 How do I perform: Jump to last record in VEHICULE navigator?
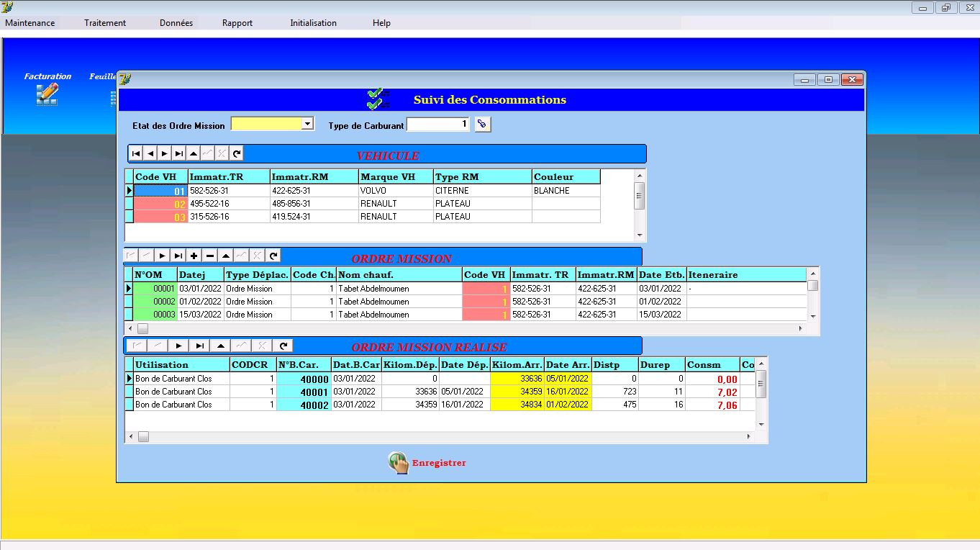179,153
